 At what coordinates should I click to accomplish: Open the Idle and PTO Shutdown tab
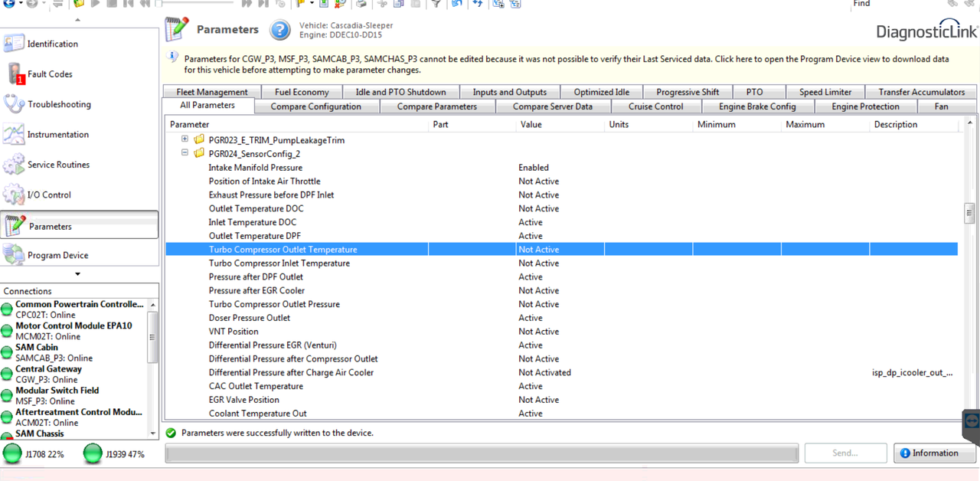coord(400,92)
